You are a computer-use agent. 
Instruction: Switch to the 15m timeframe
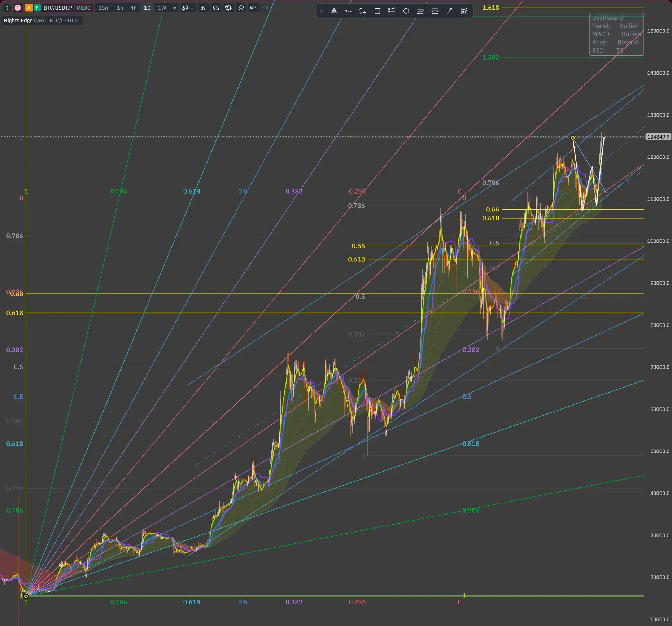(104, 8)
